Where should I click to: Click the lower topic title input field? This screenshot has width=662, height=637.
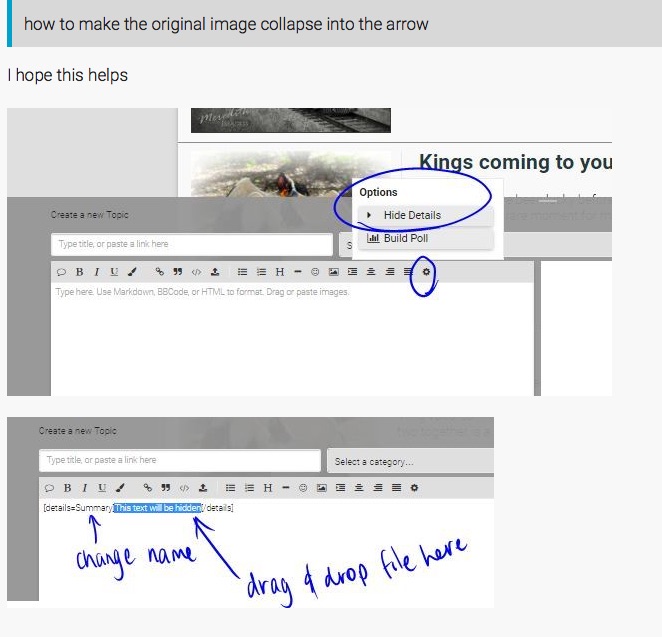tap(180, 460)
